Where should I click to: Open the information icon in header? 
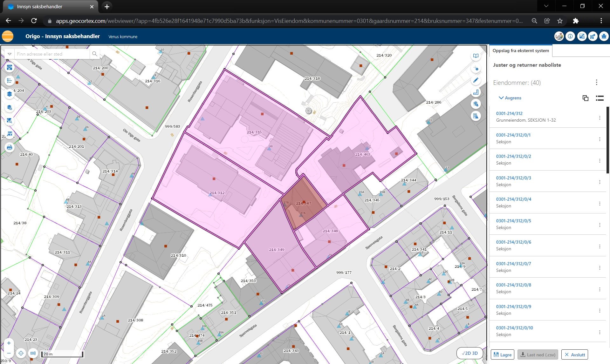coord(570,36)
